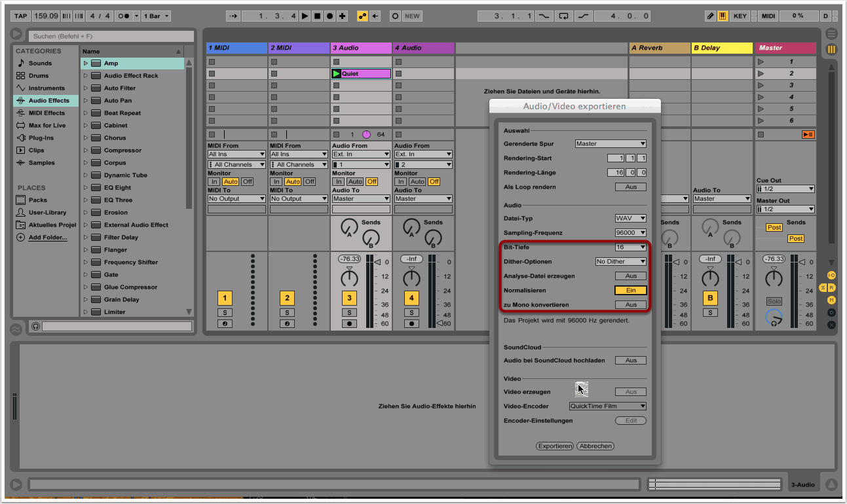Select Drums category in browser

[x=39, y=76]
